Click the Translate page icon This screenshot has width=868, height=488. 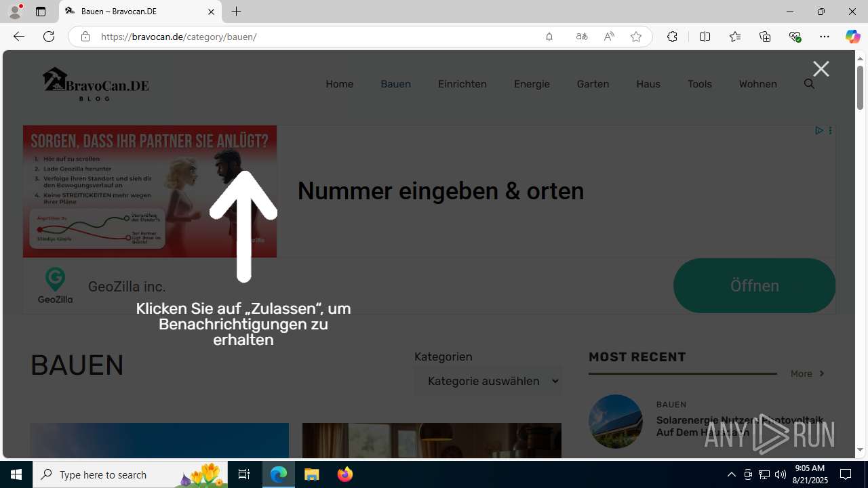(582, 37)
